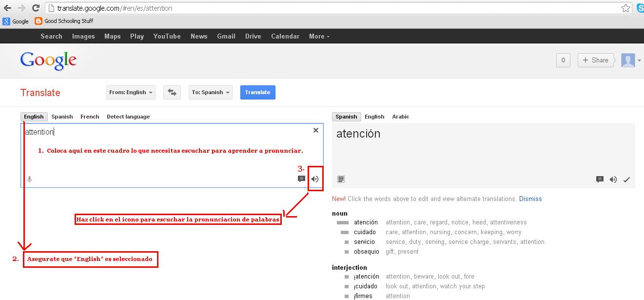This screenshot has height=300, width=644.
Task: Open Calendar in Google top bar
Action: 285,36
